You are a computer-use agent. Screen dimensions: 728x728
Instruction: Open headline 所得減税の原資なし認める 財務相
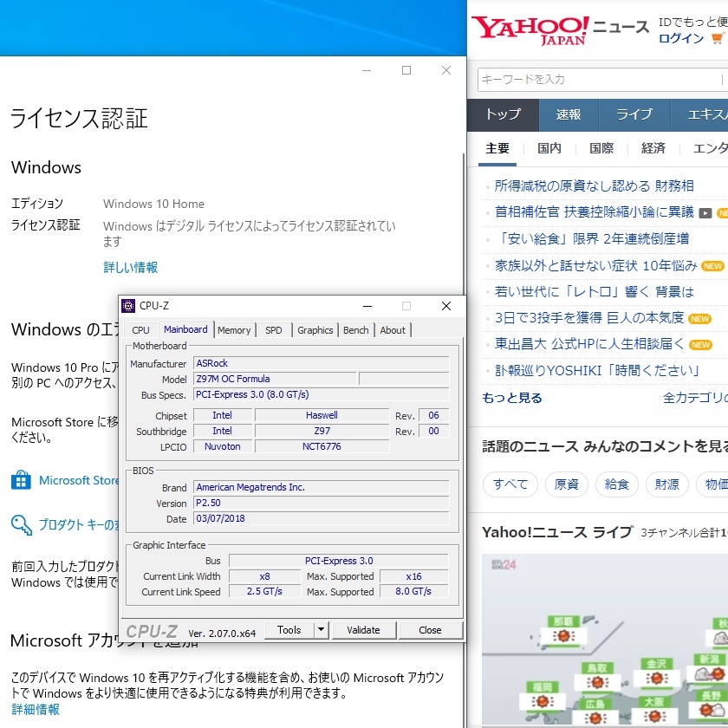pos(595,186)
